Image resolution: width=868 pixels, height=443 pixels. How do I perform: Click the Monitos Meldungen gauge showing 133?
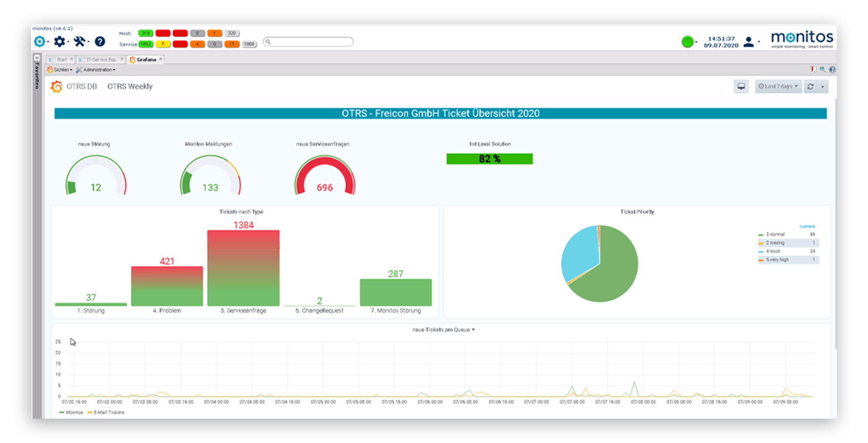(210, 175)
